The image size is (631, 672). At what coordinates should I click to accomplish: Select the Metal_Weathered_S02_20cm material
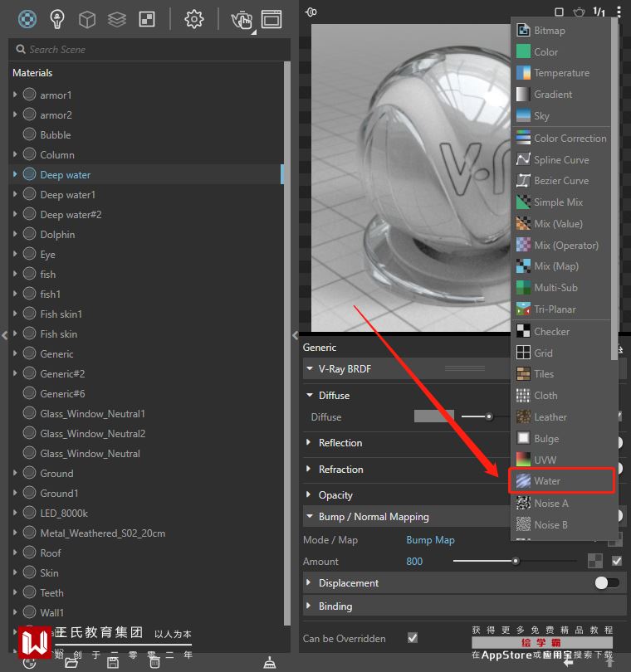102,533
